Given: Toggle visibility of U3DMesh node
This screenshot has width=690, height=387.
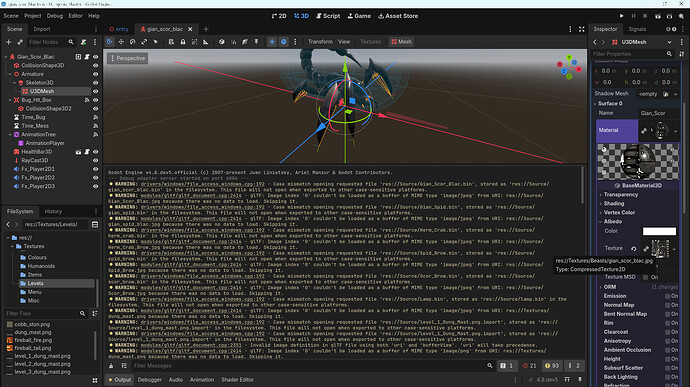Looking at the screenshot, I should (x=95, y=92).
